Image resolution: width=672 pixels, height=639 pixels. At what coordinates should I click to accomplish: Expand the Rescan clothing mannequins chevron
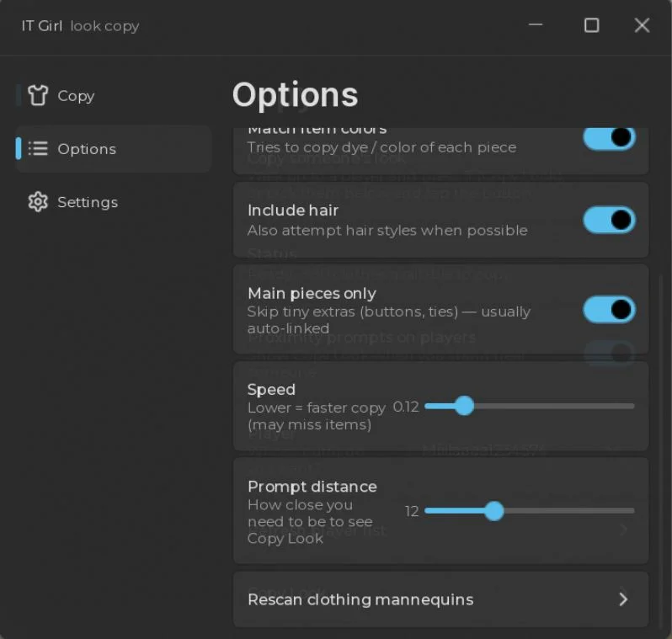pos(623,599)
